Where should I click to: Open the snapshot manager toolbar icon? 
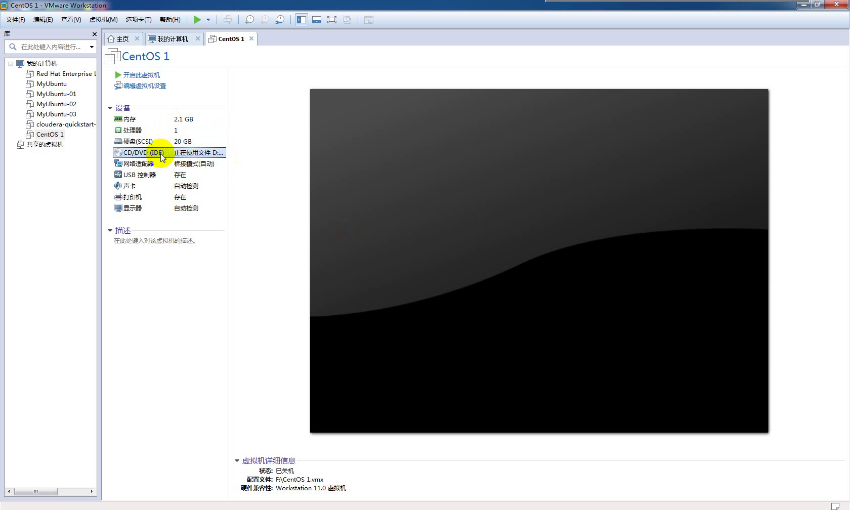click(280, 20)
